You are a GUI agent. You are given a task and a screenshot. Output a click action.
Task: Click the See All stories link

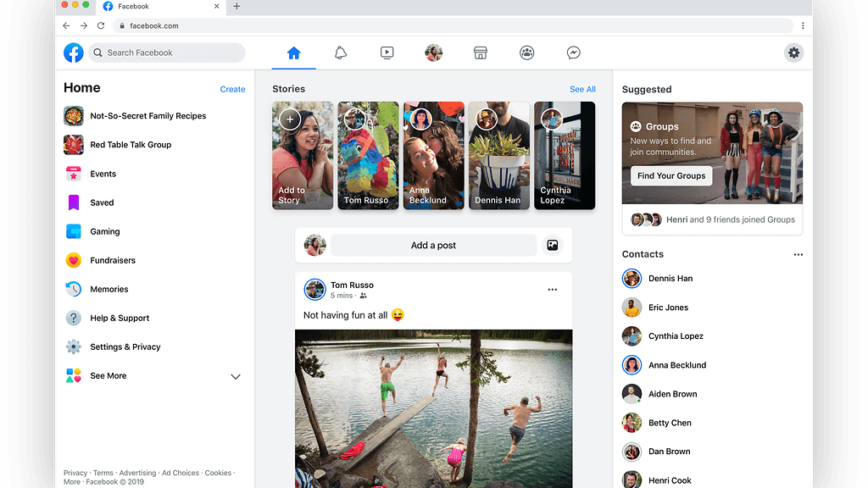pyautogui.click(x=582, y=89)
